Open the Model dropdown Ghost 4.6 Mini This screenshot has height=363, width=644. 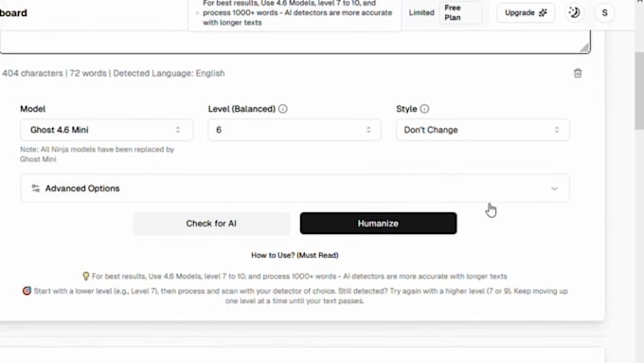(x=106, y=130)
